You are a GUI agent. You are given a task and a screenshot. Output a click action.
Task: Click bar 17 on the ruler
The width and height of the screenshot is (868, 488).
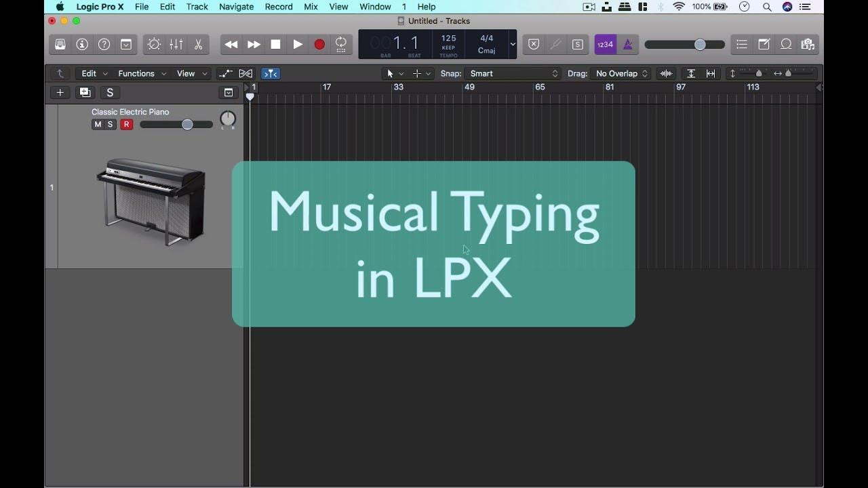[327, 87]
